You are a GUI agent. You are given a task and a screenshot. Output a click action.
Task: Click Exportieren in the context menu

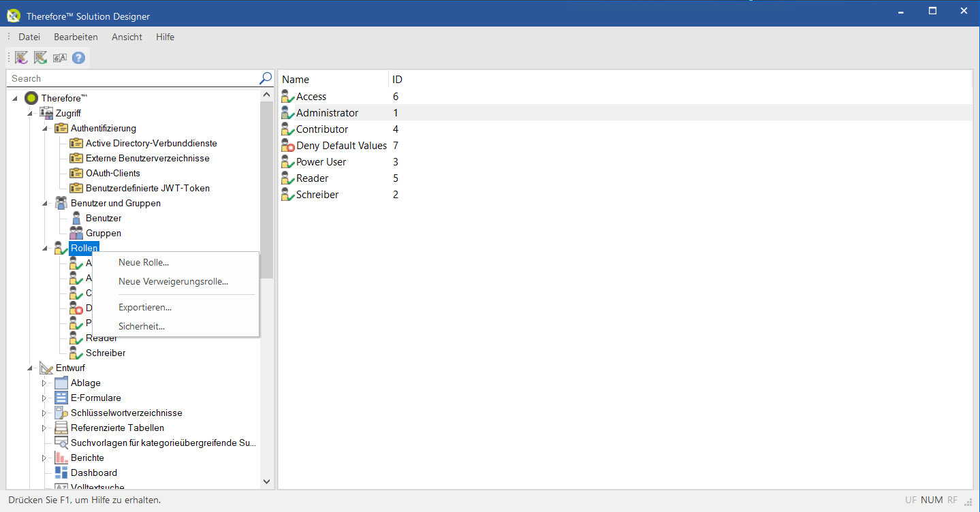click(144, 307)
